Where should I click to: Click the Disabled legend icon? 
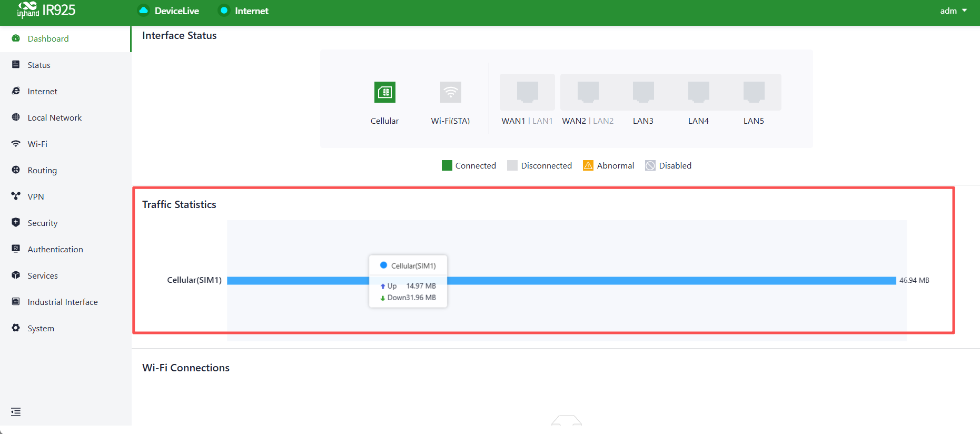coord(650,165)
